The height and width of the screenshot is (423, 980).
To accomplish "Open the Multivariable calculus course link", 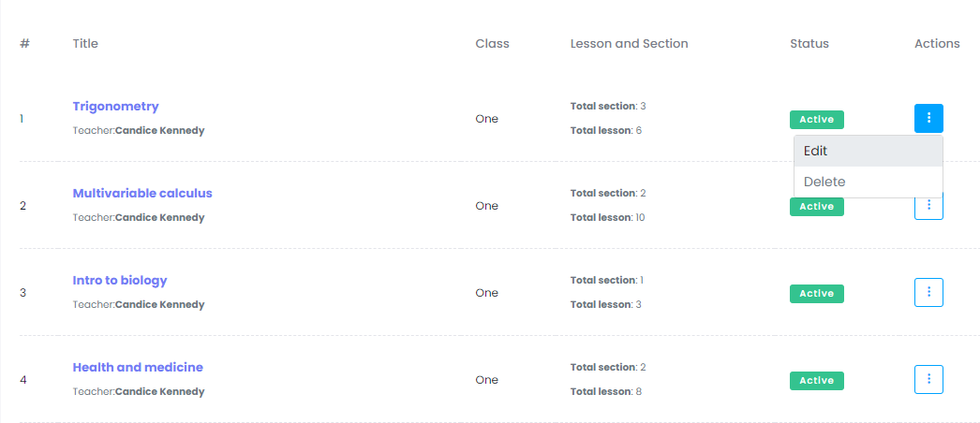I will (142, 193).
